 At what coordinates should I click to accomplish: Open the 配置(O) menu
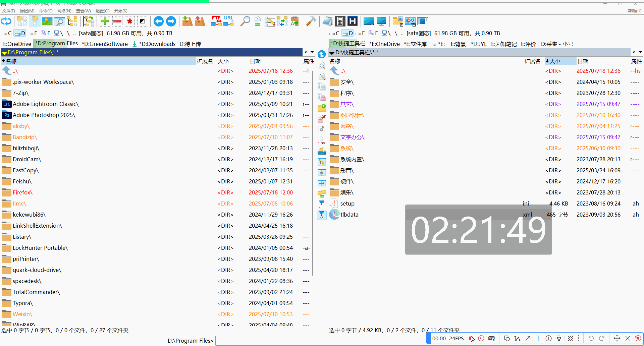pyautogui.click(x=102, y=11)
